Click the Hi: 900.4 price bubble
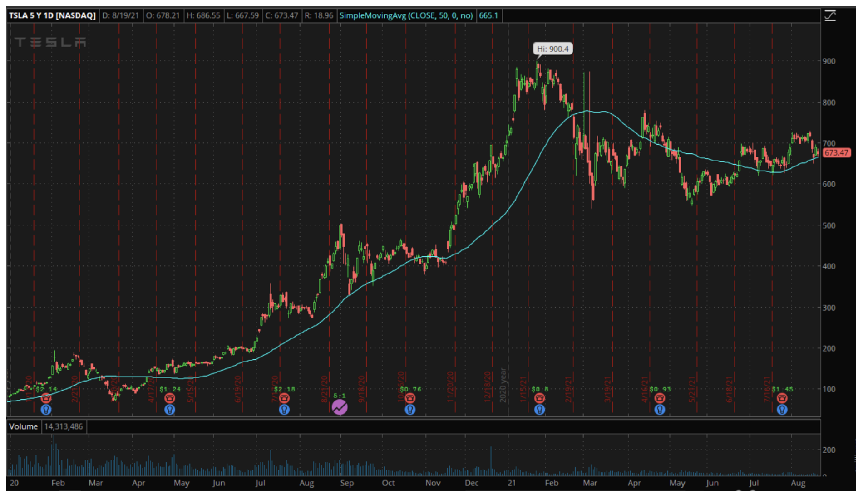This screenshot has width=868, height=499. 552,49
